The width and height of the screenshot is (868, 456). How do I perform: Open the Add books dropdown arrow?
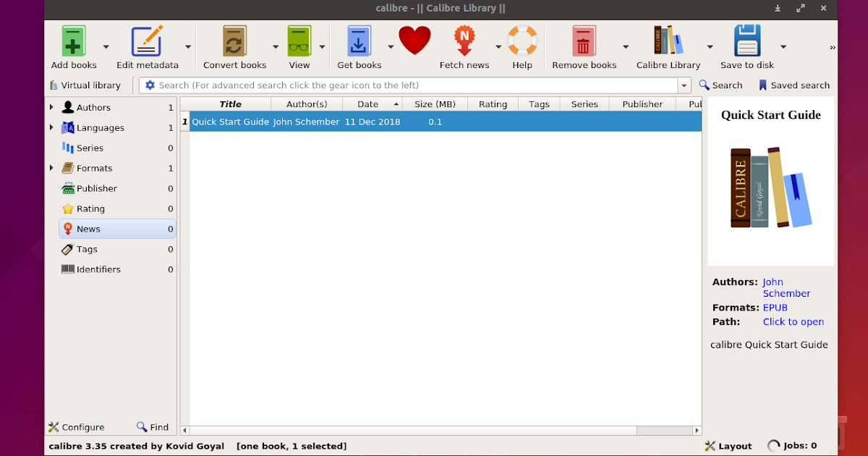tap(106, 46)
